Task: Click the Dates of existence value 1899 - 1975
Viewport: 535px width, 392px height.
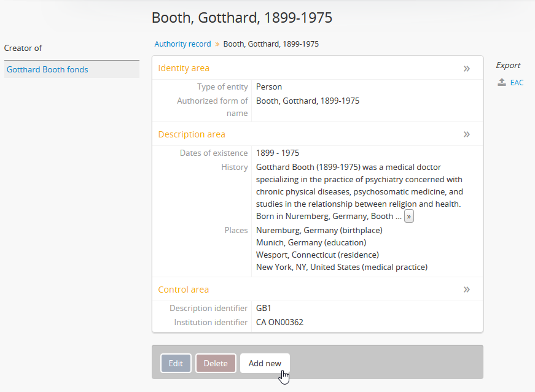Action: click(x=278, y=153)
